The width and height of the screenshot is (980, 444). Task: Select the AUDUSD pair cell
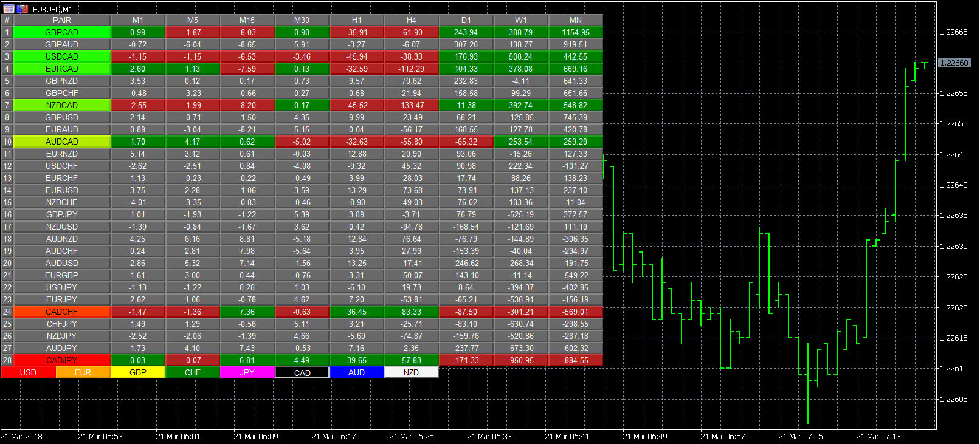[x=62, y=263]
